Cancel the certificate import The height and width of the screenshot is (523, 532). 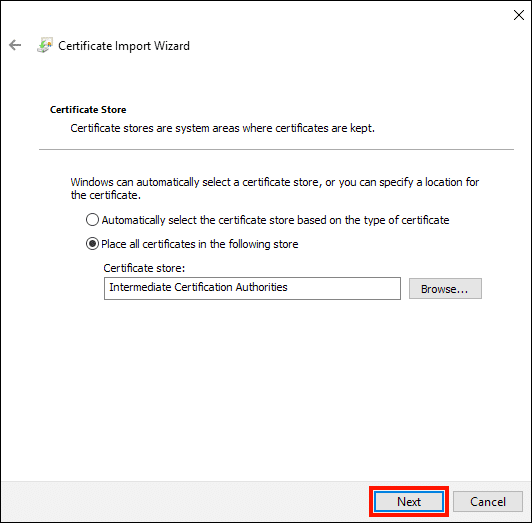click(488, 502)
